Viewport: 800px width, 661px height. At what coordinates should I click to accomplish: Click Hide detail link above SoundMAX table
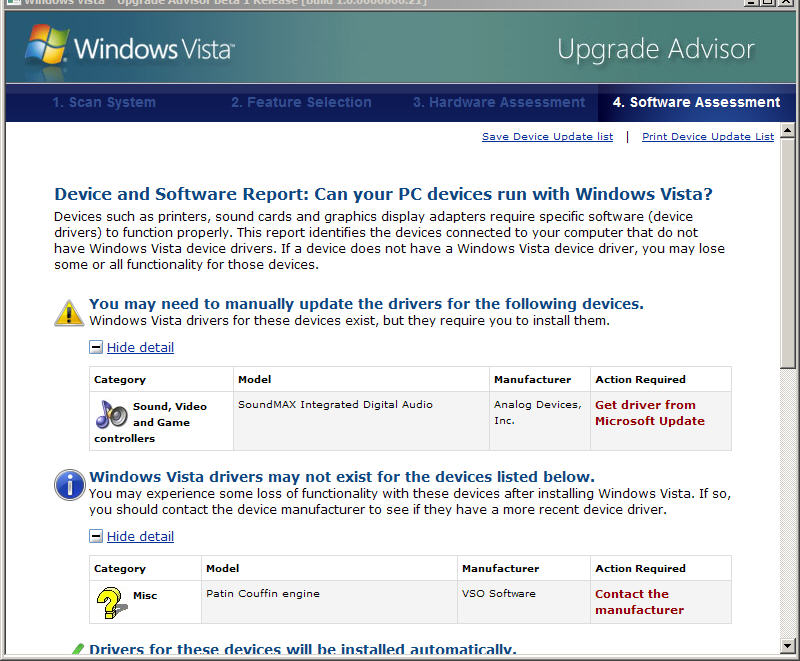point(140,347)
